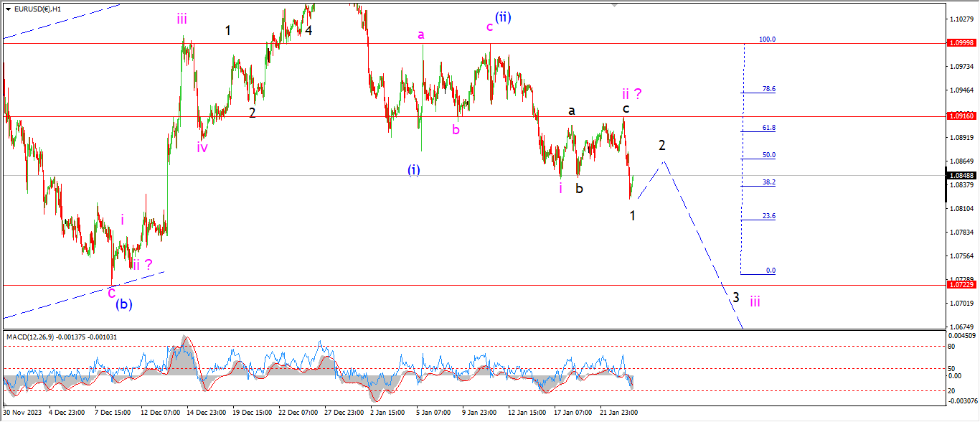
Task: Click the Fibonacci 100.0 level label
Action: click(767, 39)
